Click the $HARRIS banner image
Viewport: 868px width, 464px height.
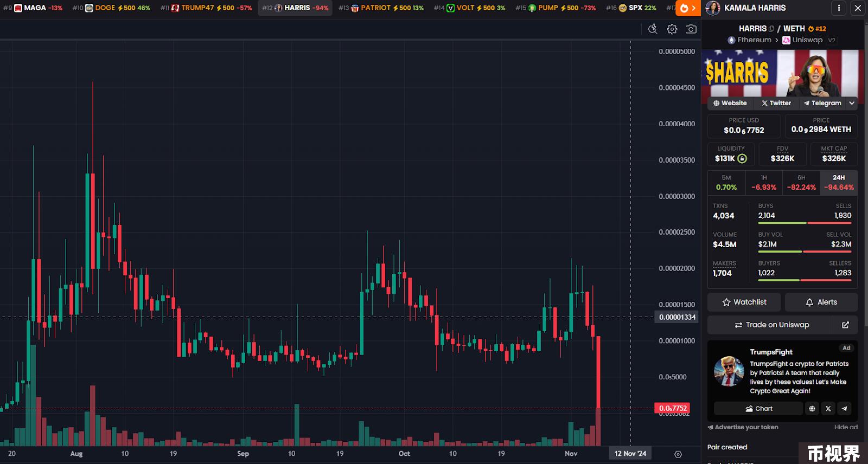(782, 73)
